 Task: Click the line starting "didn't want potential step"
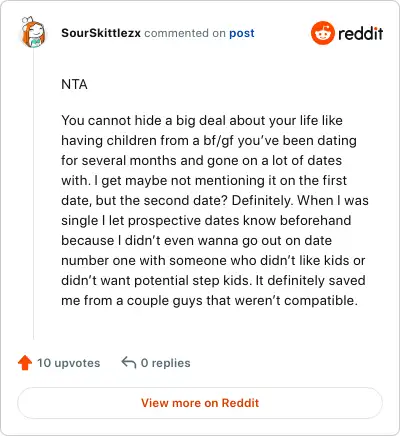(213, 281)
